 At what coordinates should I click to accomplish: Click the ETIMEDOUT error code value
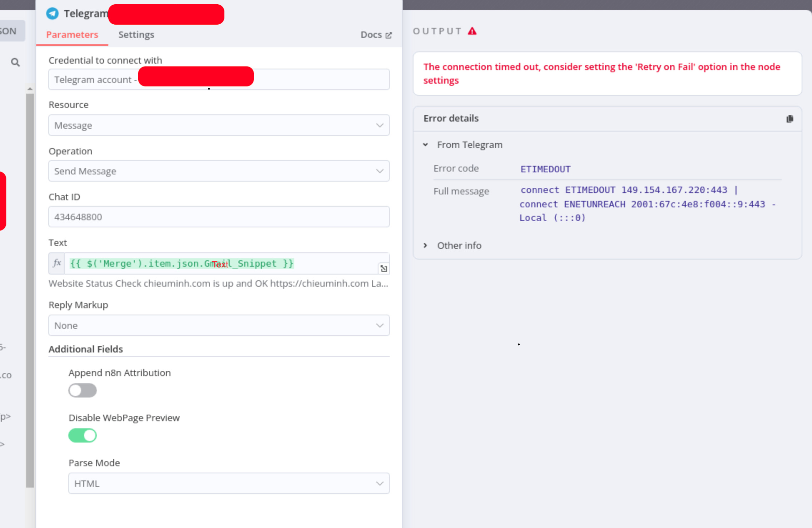tap(545, 169)
